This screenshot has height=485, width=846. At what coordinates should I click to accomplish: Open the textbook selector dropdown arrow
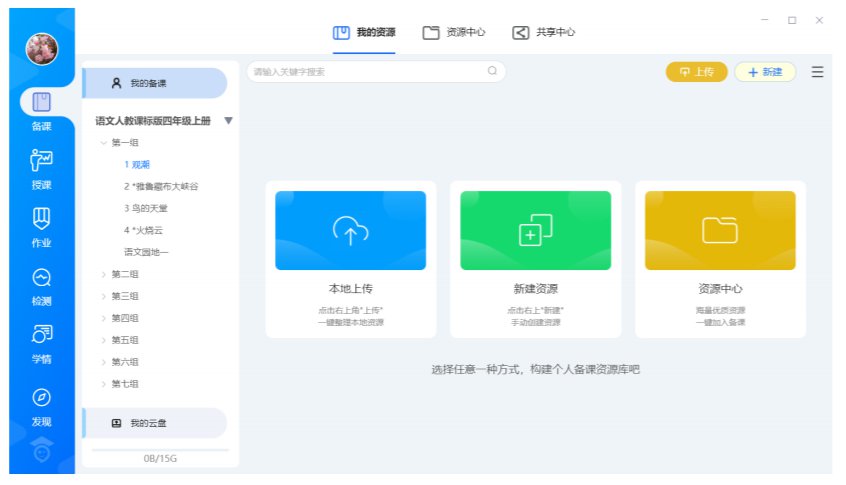(228, 121)
